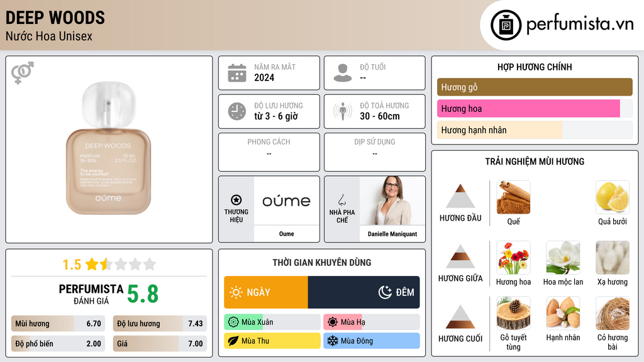This screenshot has width=644, height=362.
Task: Click the PHONG CÁCH heading
Action: click(x=269, y=142)
